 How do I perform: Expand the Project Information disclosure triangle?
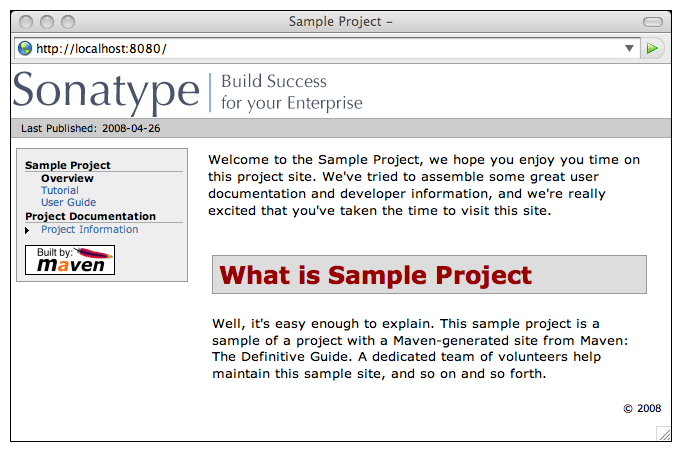point(29,231)
